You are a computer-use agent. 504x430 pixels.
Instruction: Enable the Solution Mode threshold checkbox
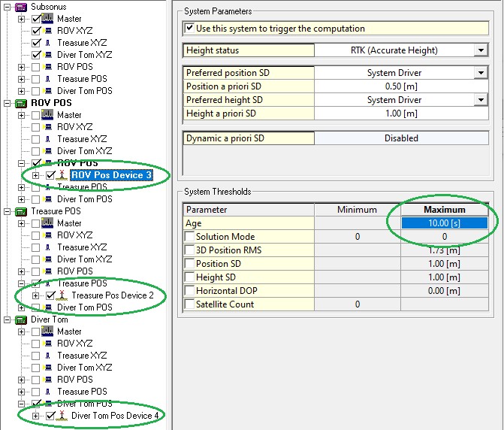(189, 237)
